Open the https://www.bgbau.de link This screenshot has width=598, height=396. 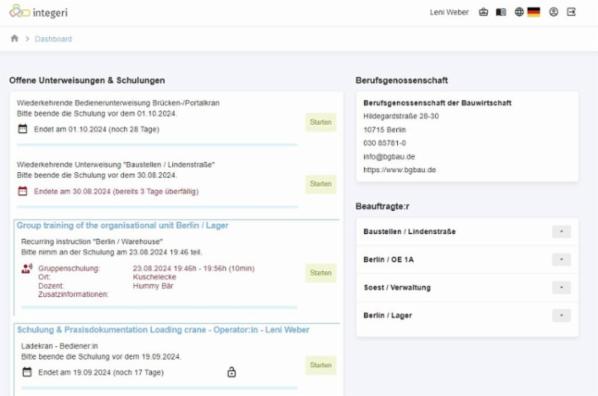(x=399, y=170)
